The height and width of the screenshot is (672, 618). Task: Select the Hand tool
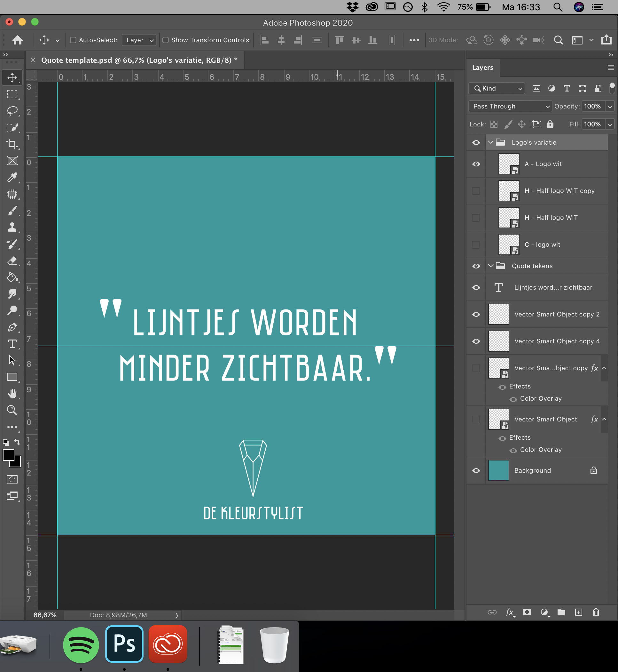[x=11, y=392]
